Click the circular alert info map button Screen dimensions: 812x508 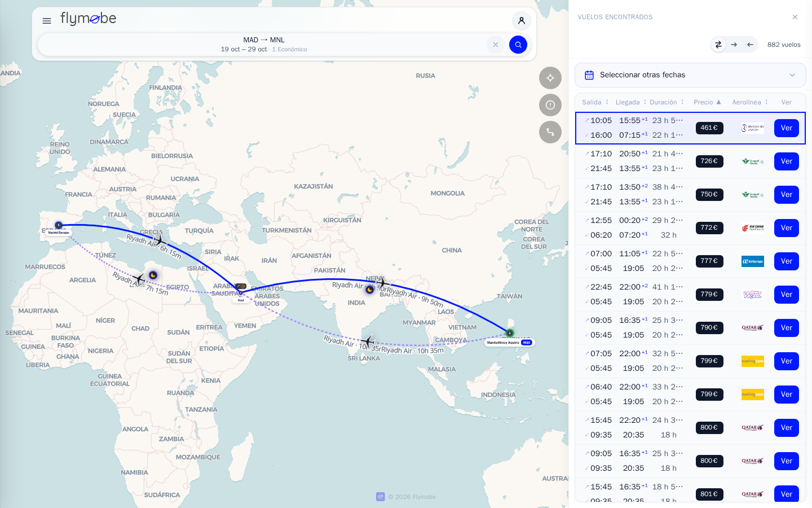coord(550,105)
